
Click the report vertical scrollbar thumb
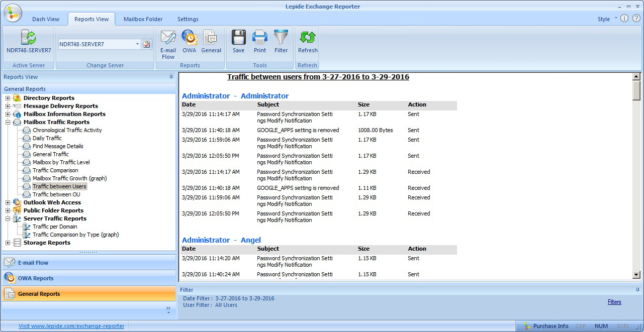click(x=636, y=90)
